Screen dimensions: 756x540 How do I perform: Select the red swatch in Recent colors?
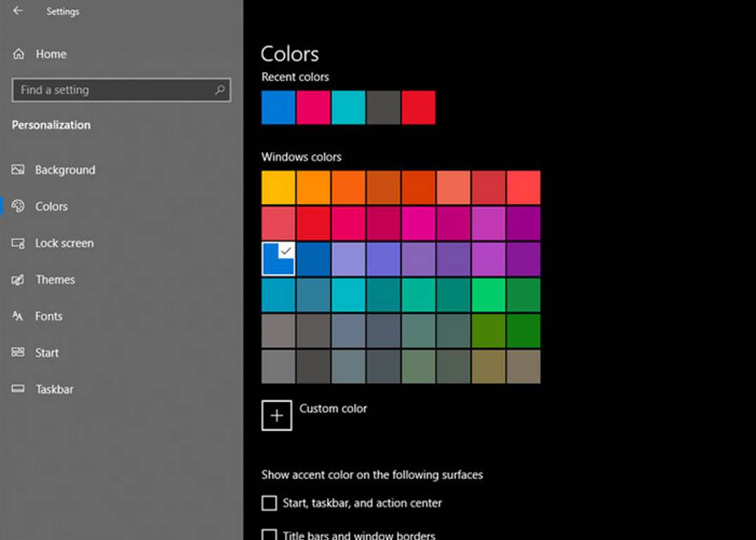pyautogui.click(x=418, y=108)
